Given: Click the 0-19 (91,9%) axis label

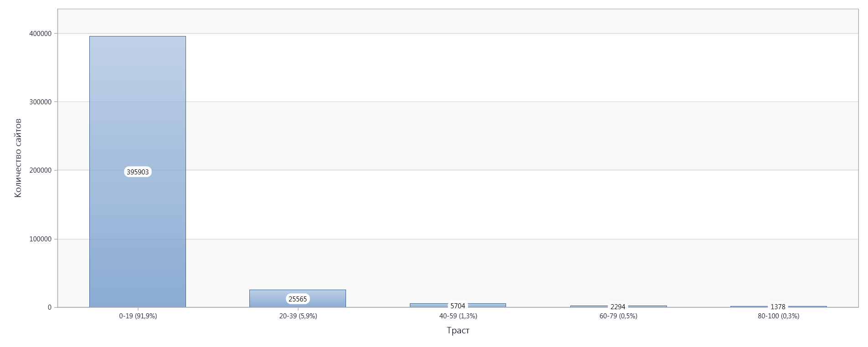Looking at the screenshot, I should click(138, 316).
